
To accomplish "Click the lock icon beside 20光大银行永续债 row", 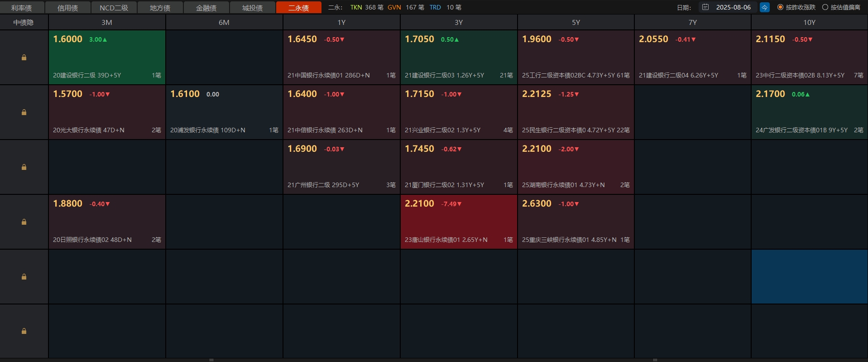I will click(24, 112).
